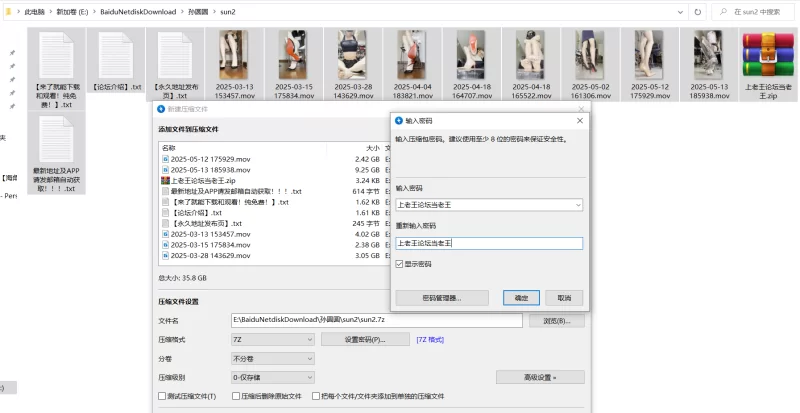The image size is (800, 413).
Task: Click the 9.25 GB size cell
Action: (x=367, y=170)
